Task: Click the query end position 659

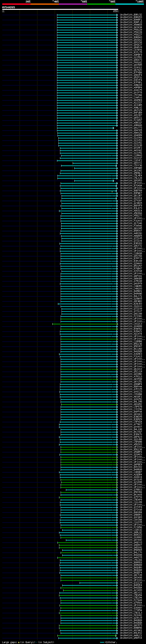Action: tap(115, 11)
